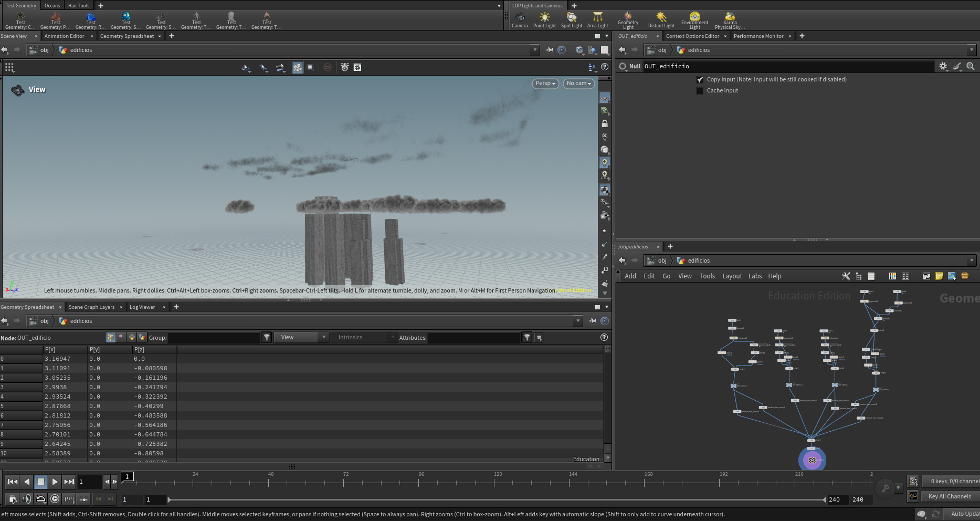Toggle the viewport lock camera icon
The image size is (980, 521).
coord(605,123)
